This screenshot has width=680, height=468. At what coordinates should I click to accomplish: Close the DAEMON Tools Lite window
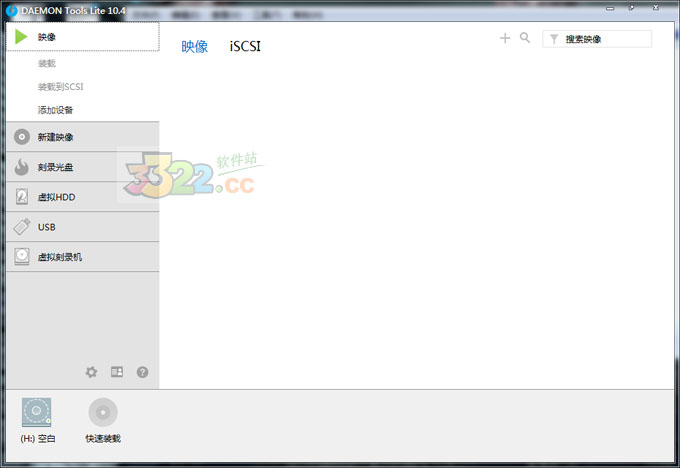pyautogui.click(x=656, y=7)
